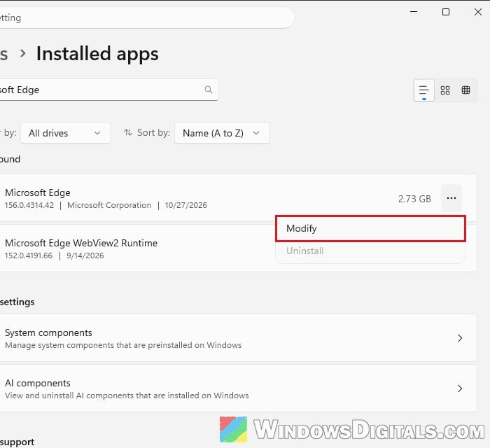Open AI components settings
The height and width of the screenshot is (448, 490).
238,388
